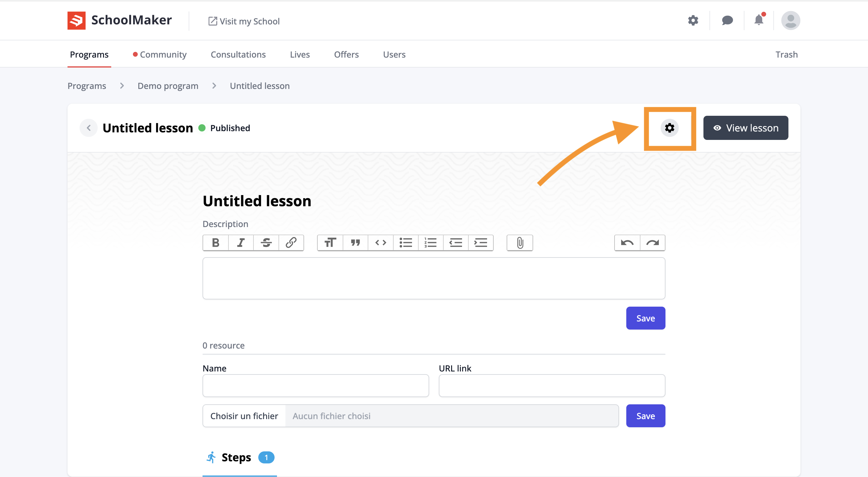The image size is (868, 477).
Task: Open the Programs tab
Action: coord(89,54)
